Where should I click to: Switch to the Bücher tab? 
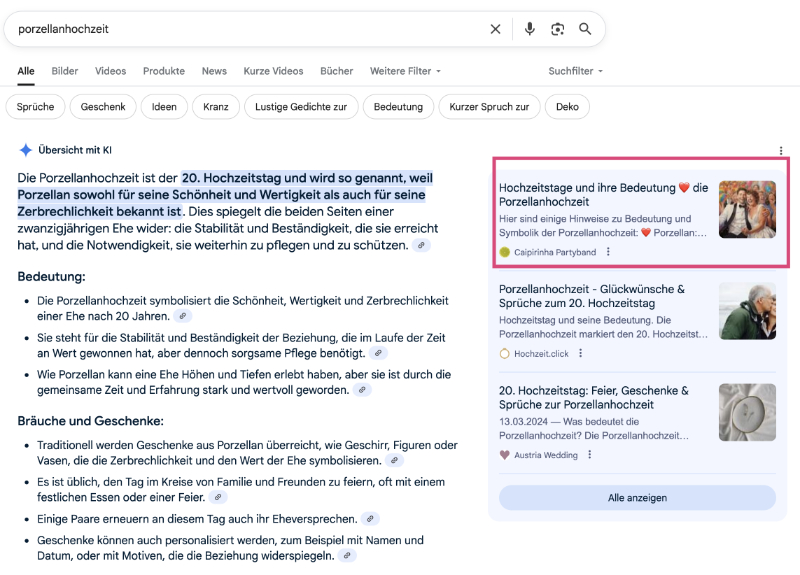tap(337, 71)
